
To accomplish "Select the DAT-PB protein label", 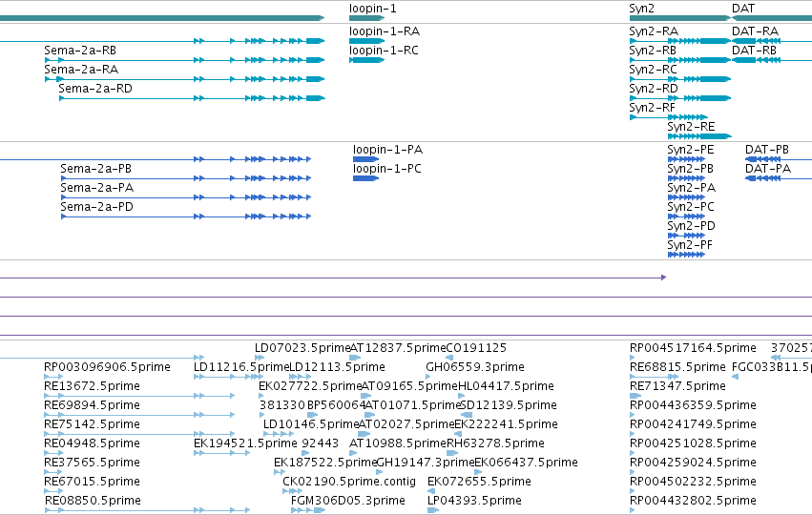I will (x=767, y=150).
